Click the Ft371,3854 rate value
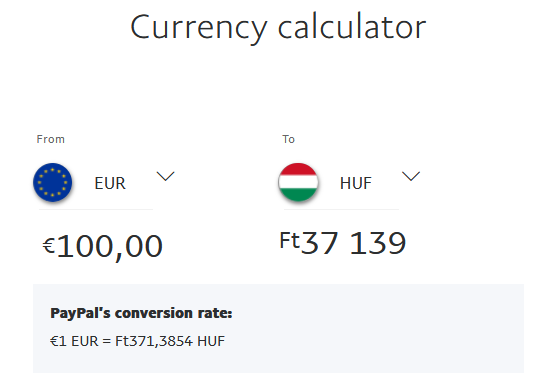Viewport: 547px width, 388px height. 154,341
